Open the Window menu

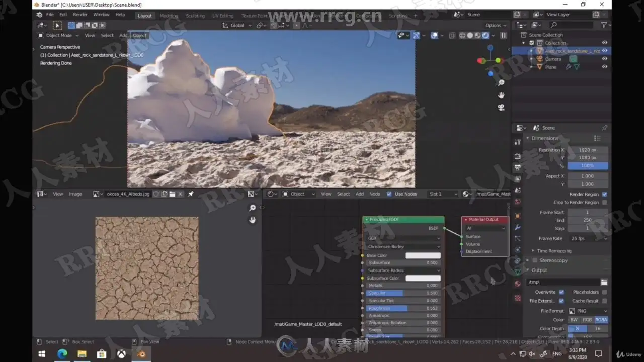click(x=101, y=15)
